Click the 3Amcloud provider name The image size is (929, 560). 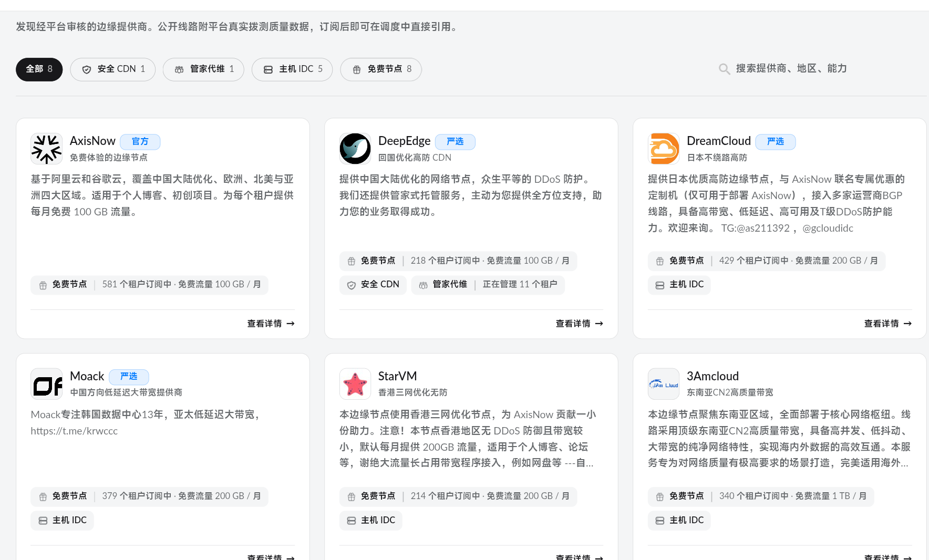[x=713, y=376]
